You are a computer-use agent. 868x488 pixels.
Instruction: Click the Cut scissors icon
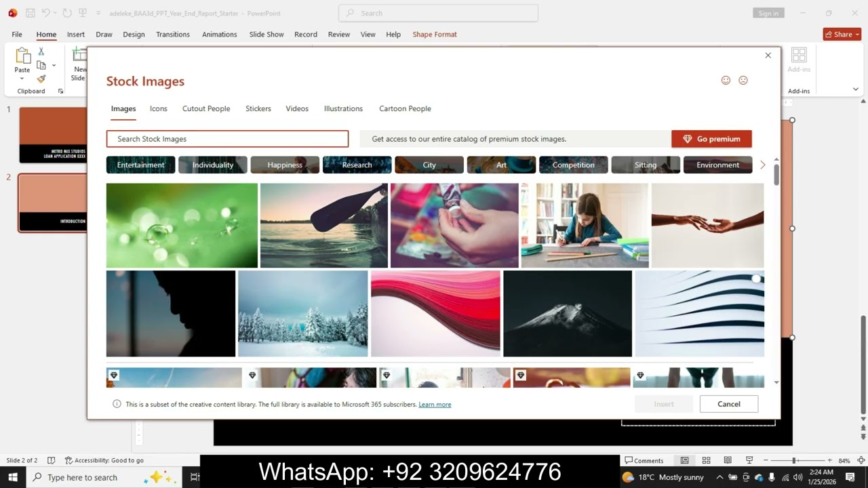click(41, 52)
